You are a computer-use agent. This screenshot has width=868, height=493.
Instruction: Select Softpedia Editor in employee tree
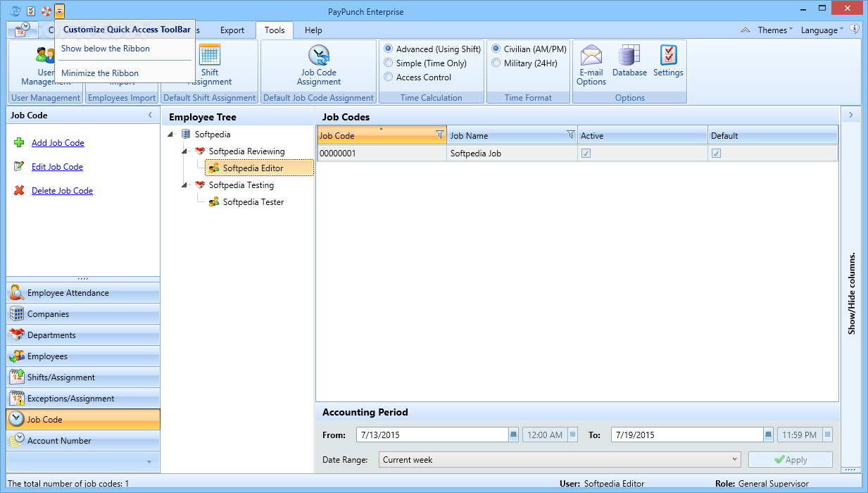coord(259,168)
